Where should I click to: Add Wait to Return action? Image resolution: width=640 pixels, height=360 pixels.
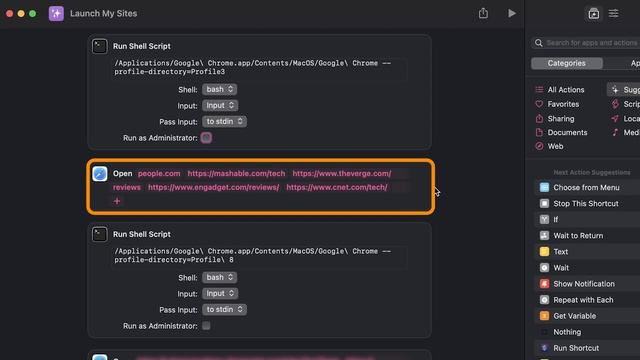pos(587,236)
